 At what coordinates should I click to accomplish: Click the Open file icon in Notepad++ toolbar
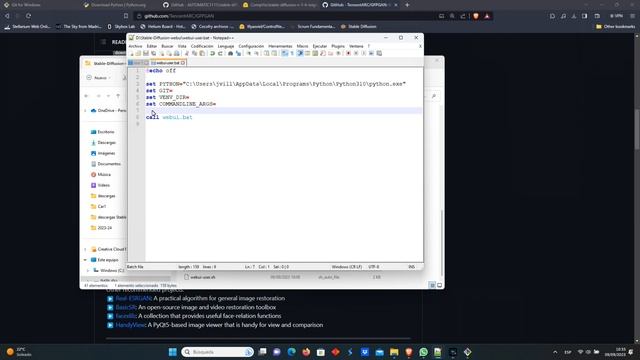[138, 53]
